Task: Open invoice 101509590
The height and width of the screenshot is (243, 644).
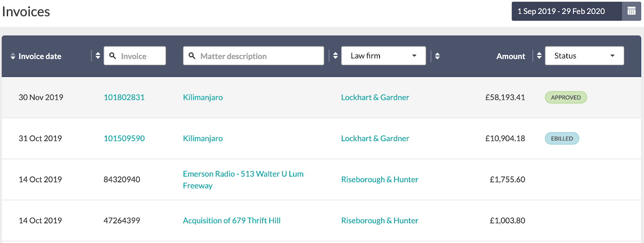Action: [124, 138]
